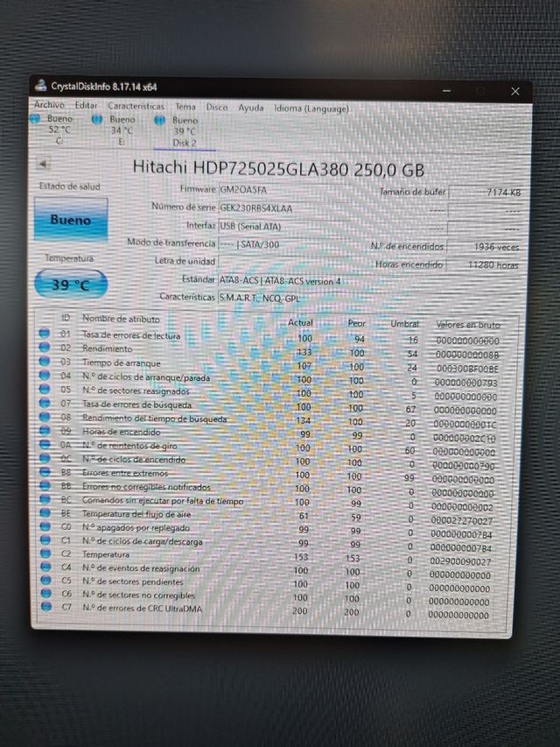Click the Umbral column header

405,324
